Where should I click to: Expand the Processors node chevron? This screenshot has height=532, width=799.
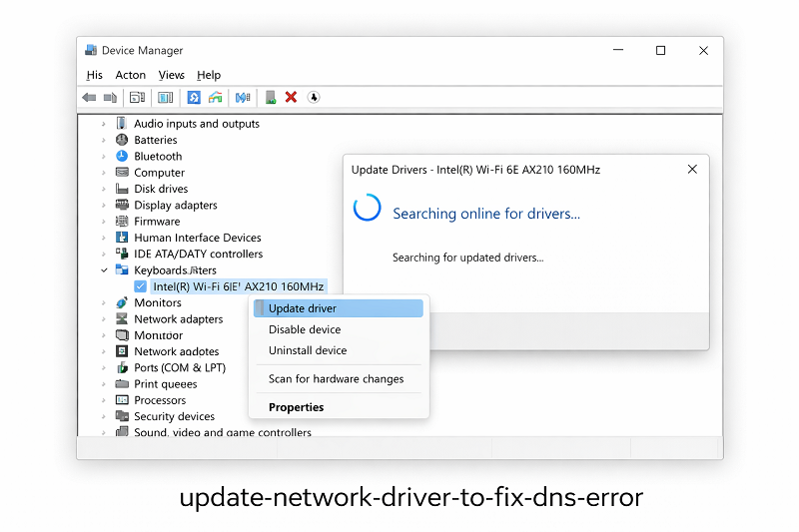[x=104, y=400]
